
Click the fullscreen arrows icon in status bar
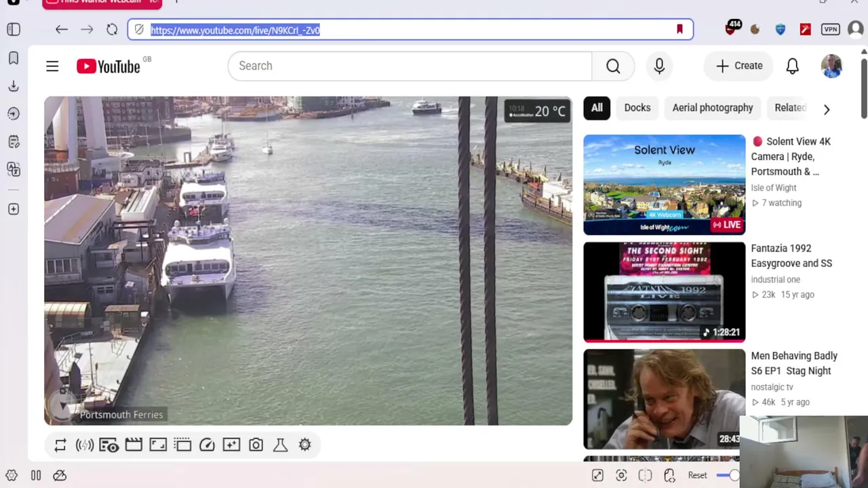[x=597, y=475]
